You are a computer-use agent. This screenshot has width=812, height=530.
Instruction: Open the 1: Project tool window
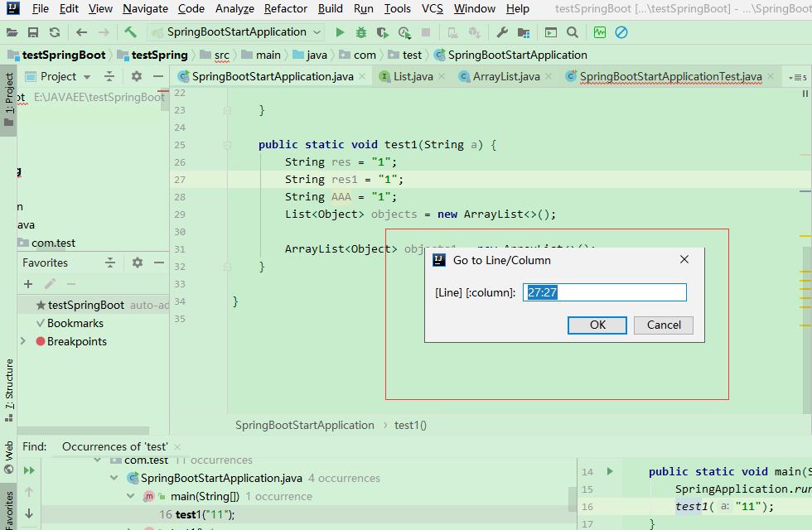(9, 99)
